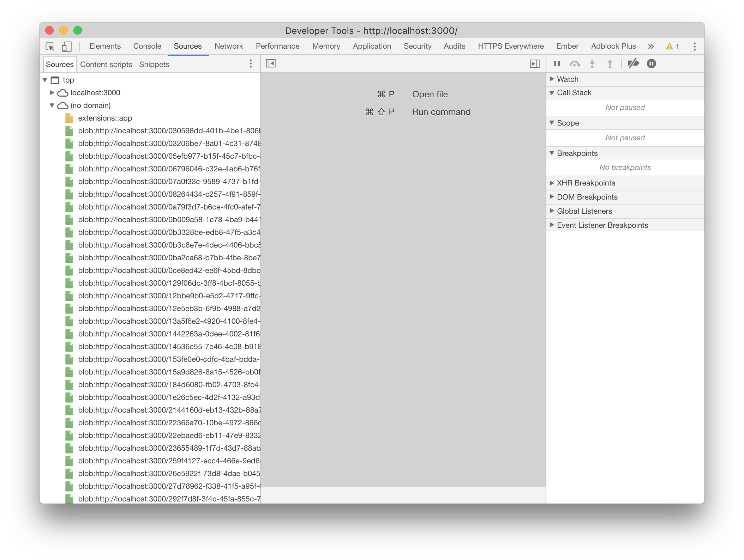Click the localhost:3000 cloud icon

coord(62,93)
